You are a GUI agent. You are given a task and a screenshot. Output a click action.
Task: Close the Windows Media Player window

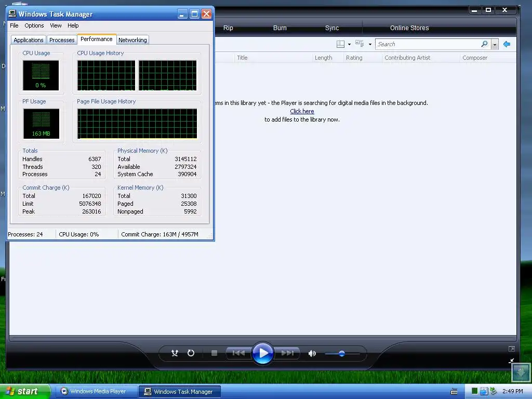[x=504, y=10]
